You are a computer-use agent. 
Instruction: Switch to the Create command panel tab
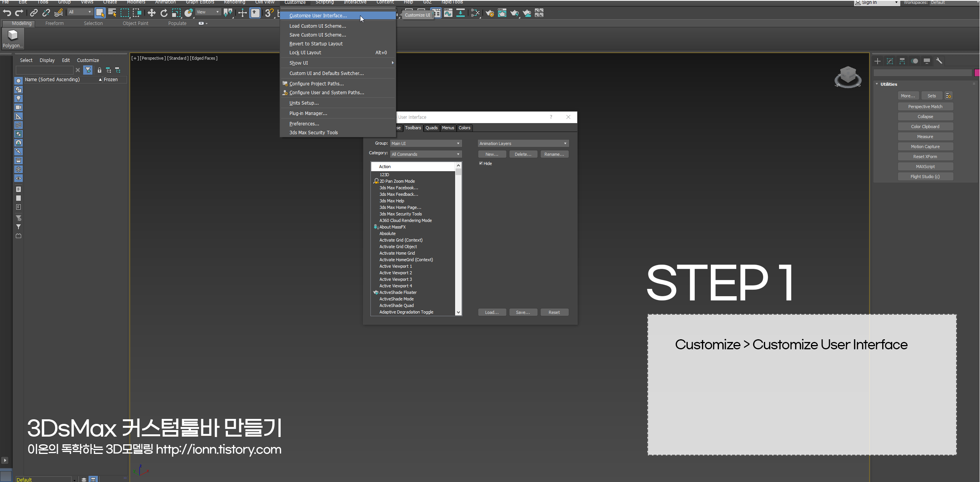point(878,61)
